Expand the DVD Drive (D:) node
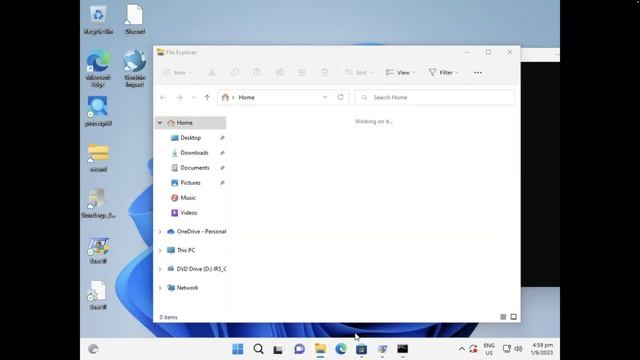The image size is (640, 360). click(x=160, y=269)
